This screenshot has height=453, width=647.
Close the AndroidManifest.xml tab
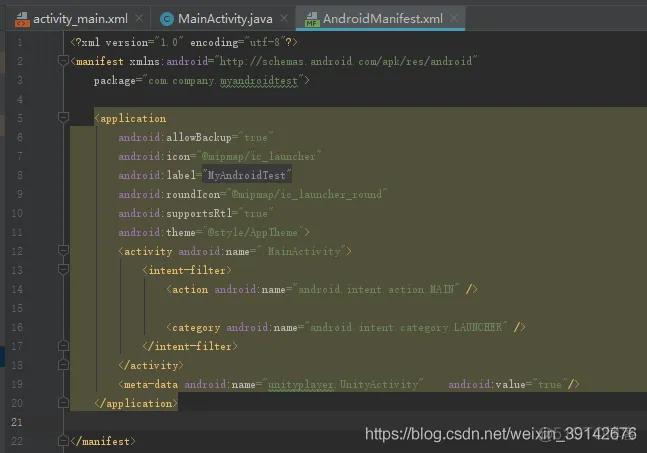(454, 19)
